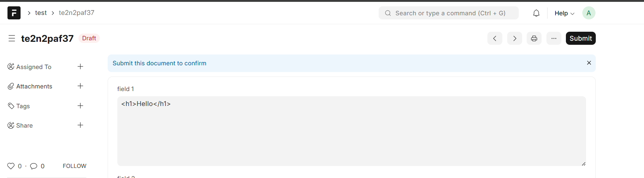Like the document with the heart icon
This screenshot has height=178, width=644.
11,166
